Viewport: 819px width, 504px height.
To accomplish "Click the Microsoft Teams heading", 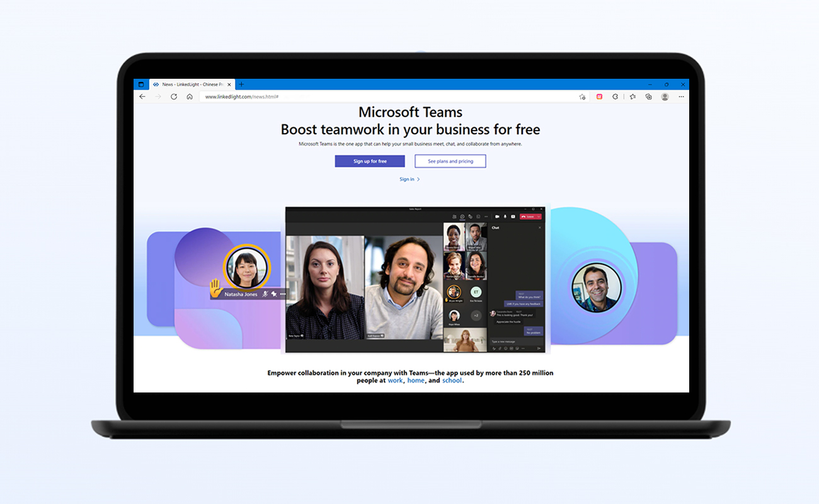I will [410, 112].
